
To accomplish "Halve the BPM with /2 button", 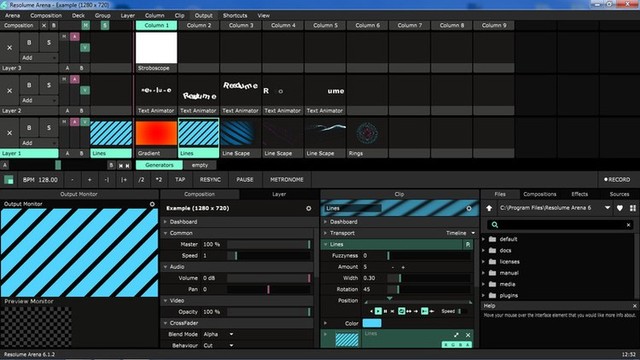I will (x=141, y=180).
